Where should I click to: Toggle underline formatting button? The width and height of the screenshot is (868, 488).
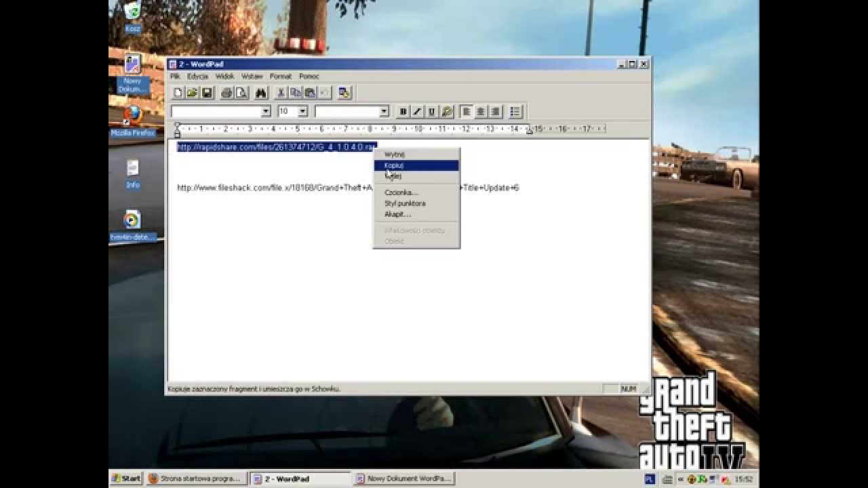[432, 112]
